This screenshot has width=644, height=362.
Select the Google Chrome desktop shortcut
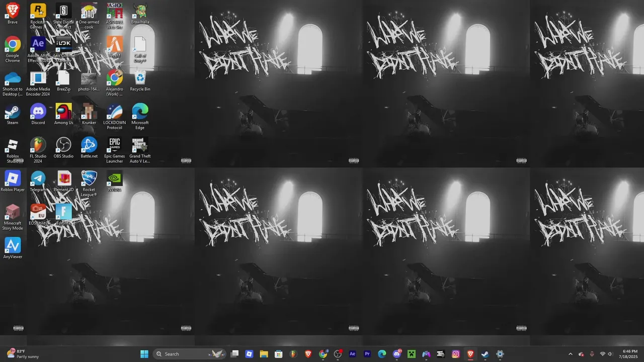tap(13, 49)
